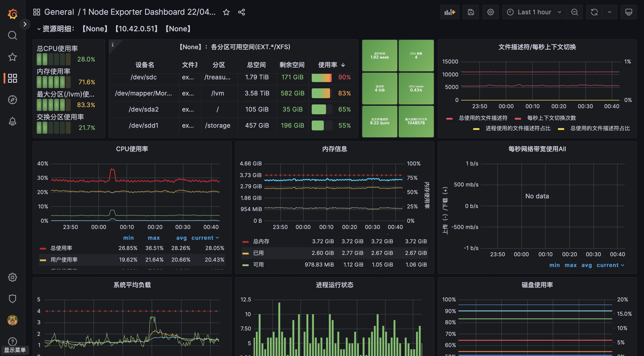Open Dashboards section in sidebar
This screenshot has height=356, width=644.
point(13,78)
